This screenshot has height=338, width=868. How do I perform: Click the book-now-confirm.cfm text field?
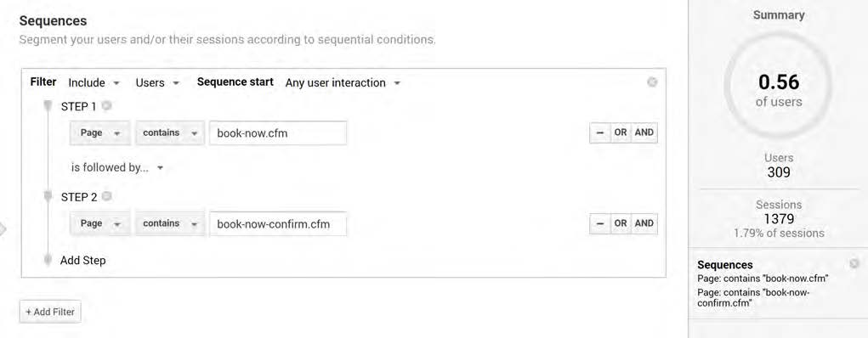pyautogui.click(x=278, y=224)
